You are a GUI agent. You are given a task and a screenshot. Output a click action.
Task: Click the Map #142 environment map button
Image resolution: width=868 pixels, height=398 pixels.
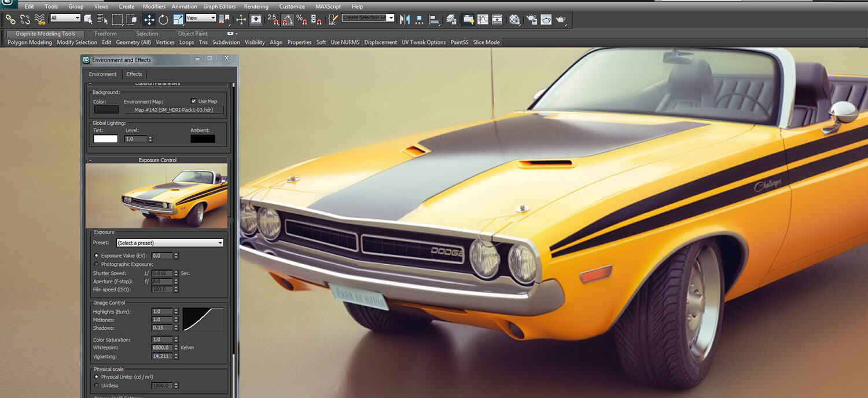pos(174,109)
